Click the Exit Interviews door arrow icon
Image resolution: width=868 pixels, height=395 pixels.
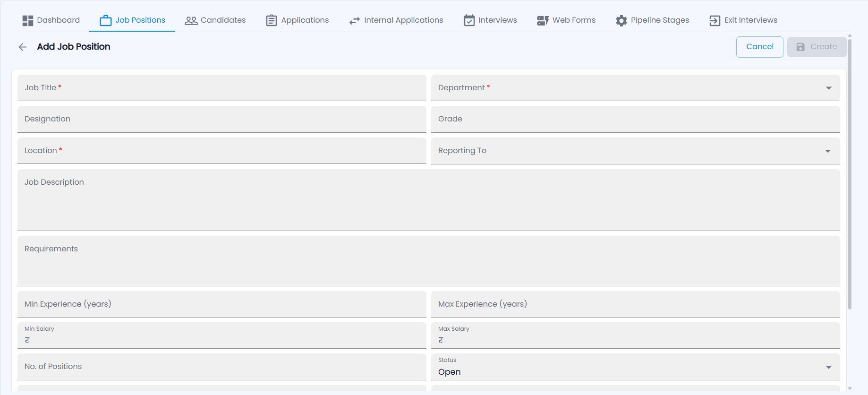click(x=715, y=20)
